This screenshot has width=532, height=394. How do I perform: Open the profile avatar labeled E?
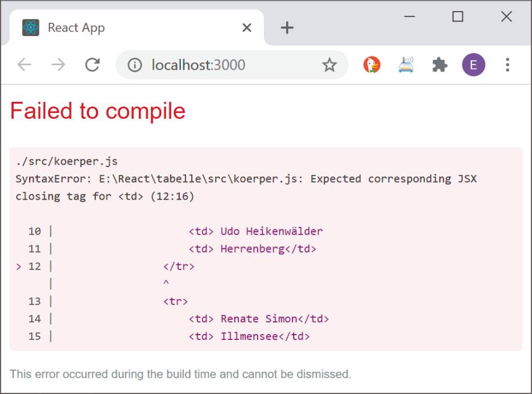pos(473,65)
